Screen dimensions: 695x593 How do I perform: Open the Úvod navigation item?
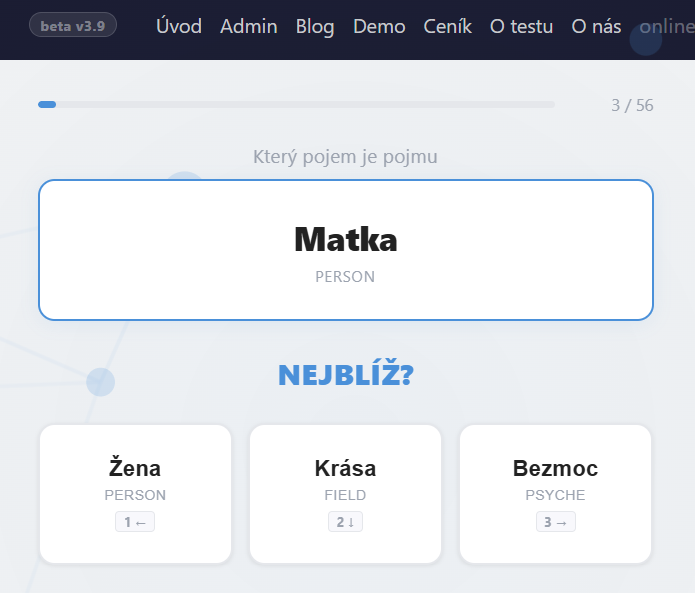[x=179, y=27]
